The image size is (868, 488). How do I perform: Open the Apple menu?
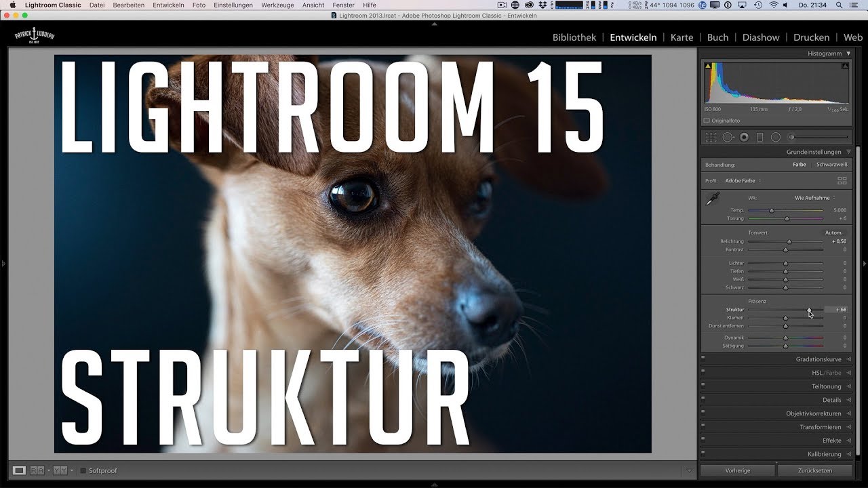12,5
